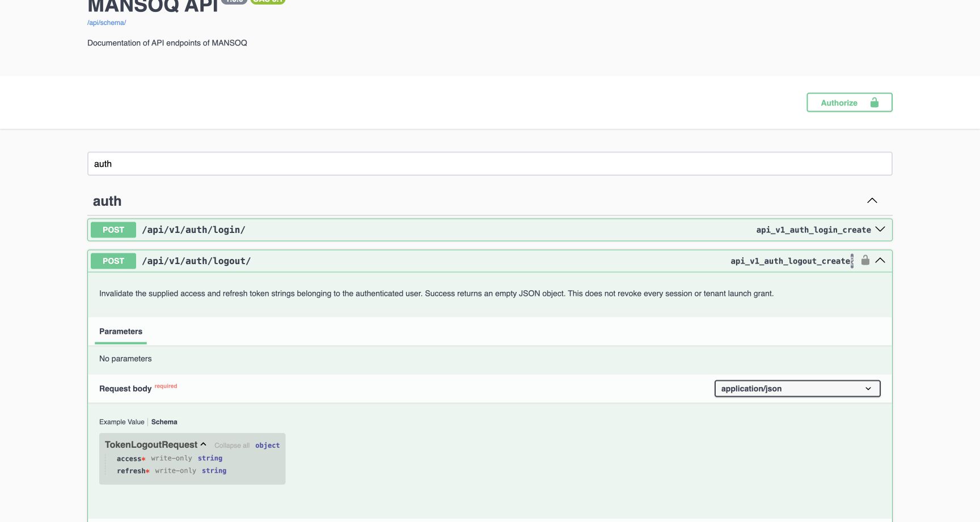Image resolution: width=980 pixels, height=522 pixels.
Task: Select the Parameters tab
Action: [121, 332]
